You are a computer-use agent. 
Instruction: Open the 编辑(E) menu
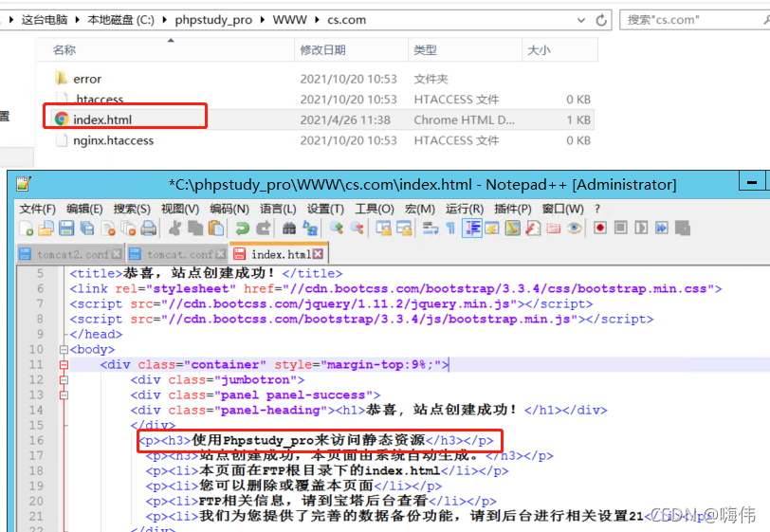point(84,210)
